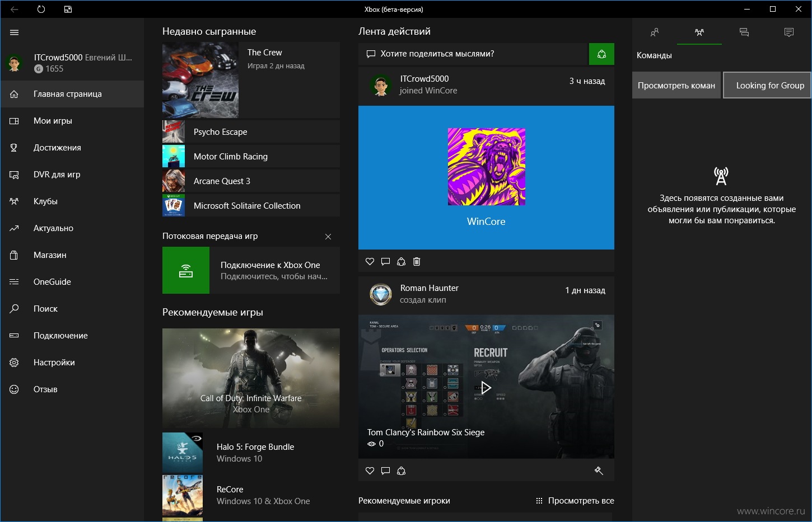Image resolution: width=812 pixels, height=522 pixels.
Task: Like the WinCore join post
Action: tap(370, 261)
